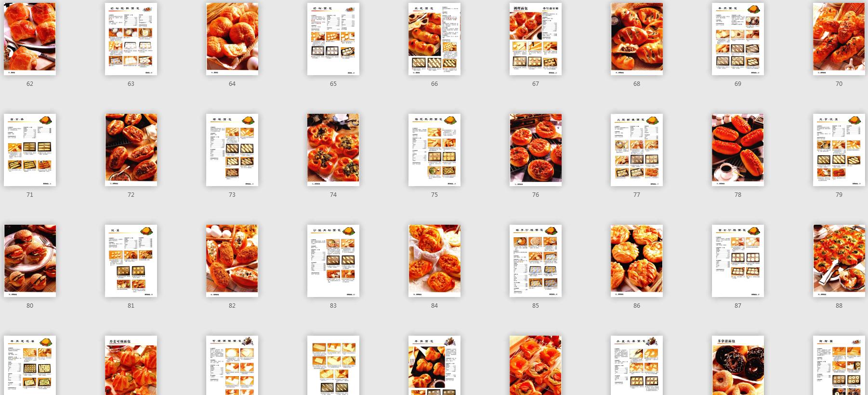Click the page 64 bread photo thumbnail
Image resolution: width=868 pixels, height=395 pixels.
click(x=232, y=39)
